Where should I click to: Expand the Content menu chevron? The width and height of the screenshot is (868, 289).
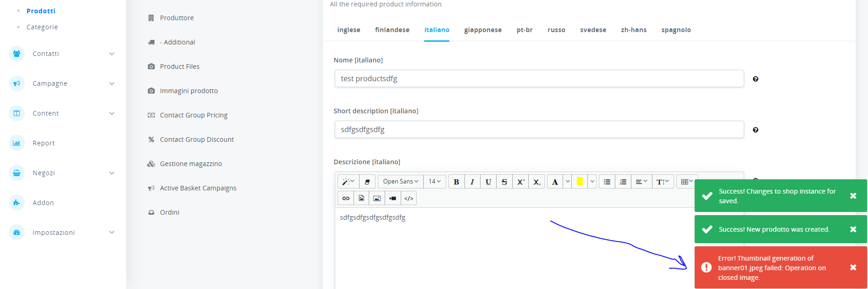112,113
